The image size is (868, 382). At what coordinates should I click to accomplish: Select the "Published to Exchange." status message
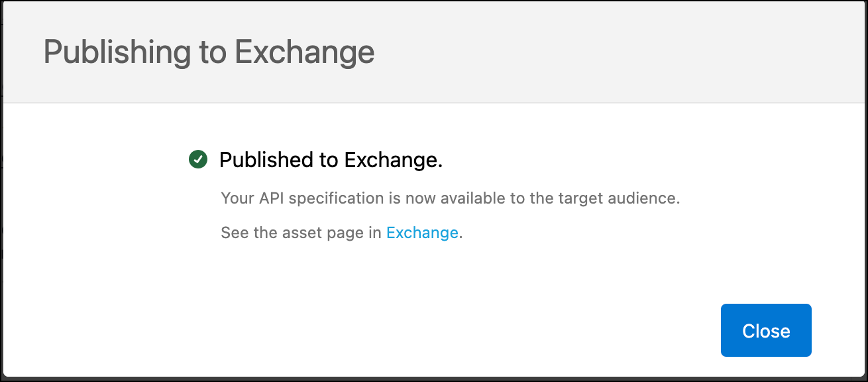[331, 160]
